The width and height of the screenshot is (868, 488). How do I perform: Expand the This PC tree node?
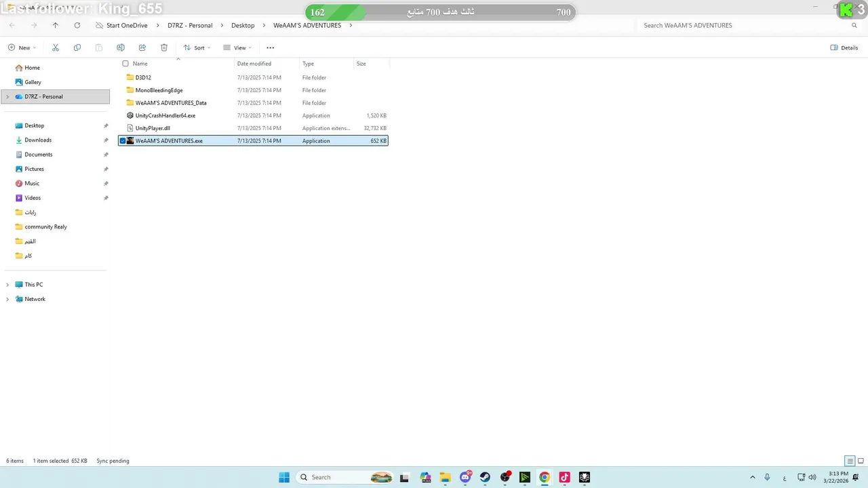[7, 285]
